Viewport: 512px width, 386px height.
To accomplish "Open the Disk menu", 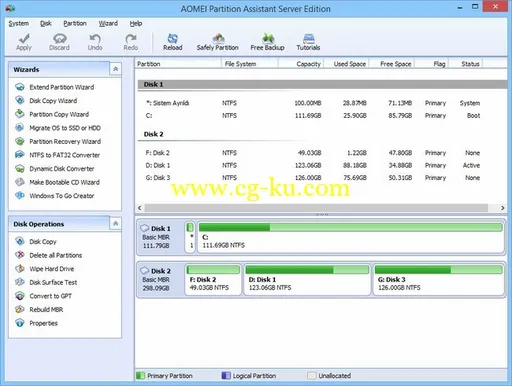I will (x=46, y=23).
